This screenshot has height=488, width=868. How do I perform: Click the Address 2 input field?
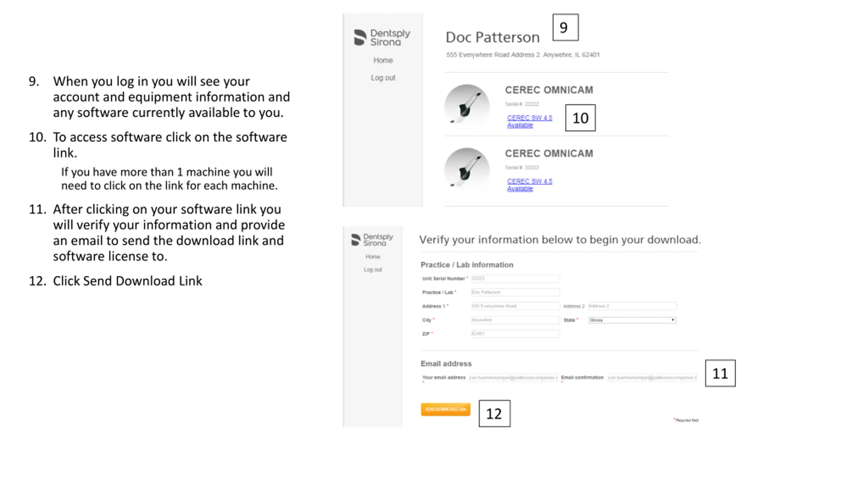coord(632,306)
